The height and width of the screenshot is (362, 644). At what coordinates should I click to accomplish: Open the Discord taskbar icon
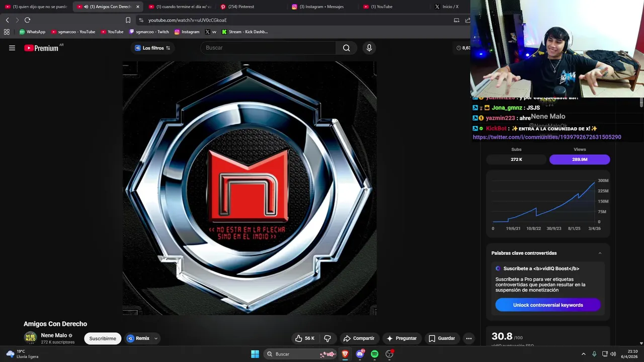360,354
